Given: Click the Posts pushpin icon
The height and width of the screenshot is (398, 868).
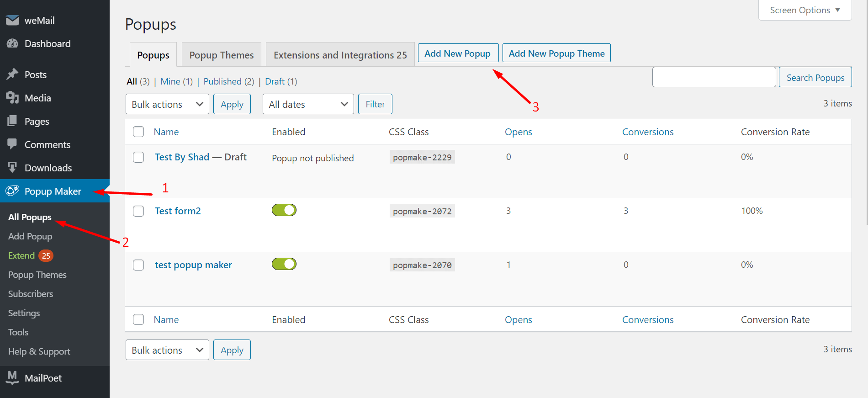Looking at the screenshot, I should (x=12, y=74).
